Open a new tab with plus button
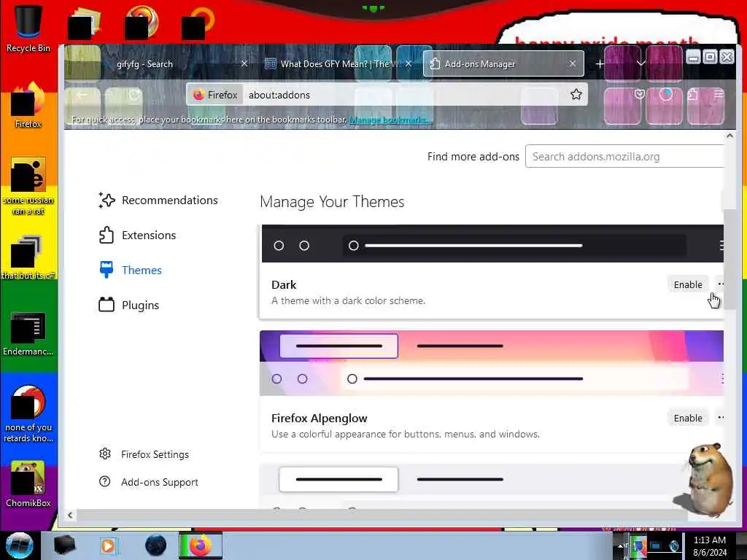 600,64
